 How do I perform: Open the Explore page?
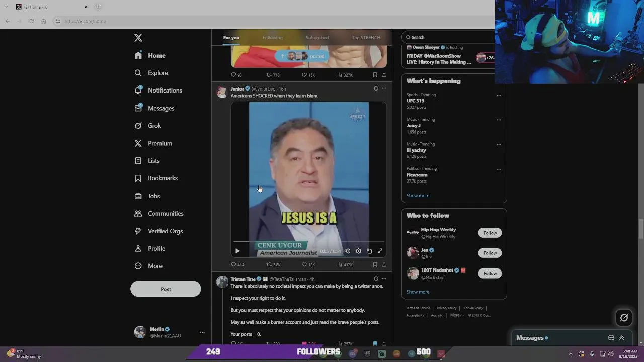(151, 73)
